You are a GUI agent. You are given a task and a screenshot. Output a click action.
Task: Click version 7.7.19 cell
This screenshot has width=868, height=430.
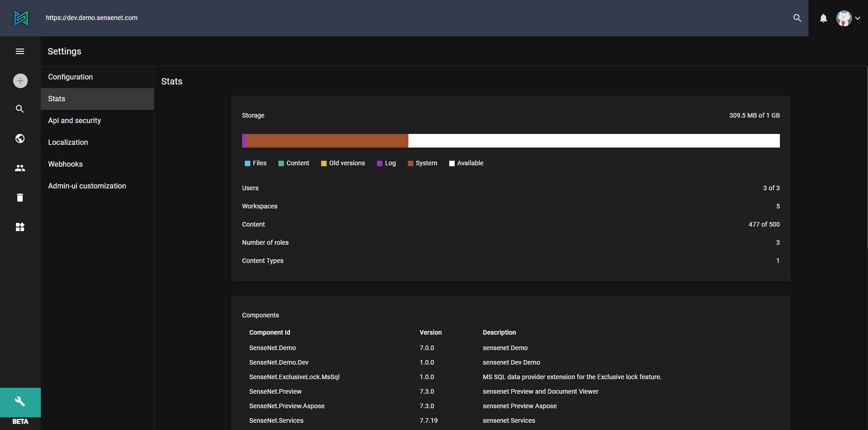click(428, 420)
